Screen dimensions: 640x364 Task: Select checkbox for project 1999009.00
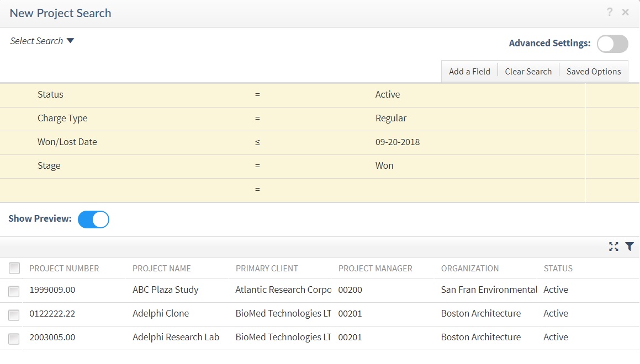pos(14,291)
